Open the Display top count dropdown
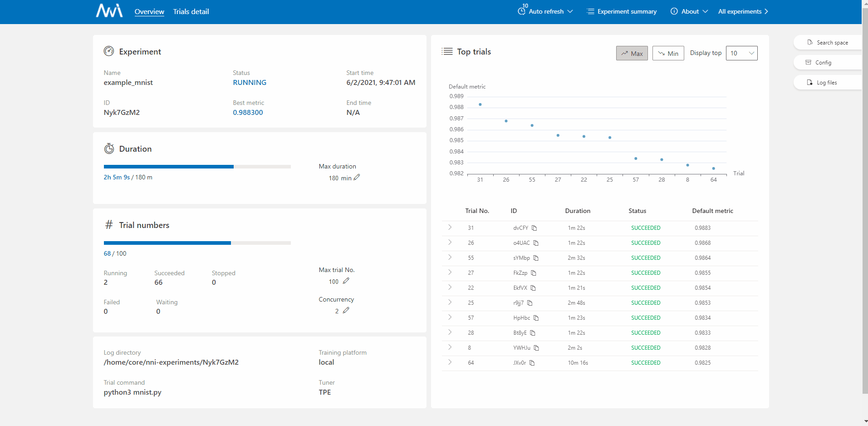This screenshot has height=426, width=868. (741, 53)
